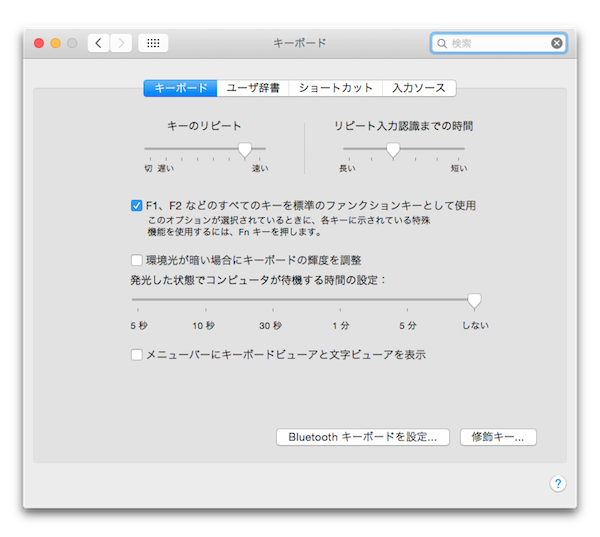Click the キーのリピート slider thumb
Viewport: 600px width, 537px height.
(245, 150)
